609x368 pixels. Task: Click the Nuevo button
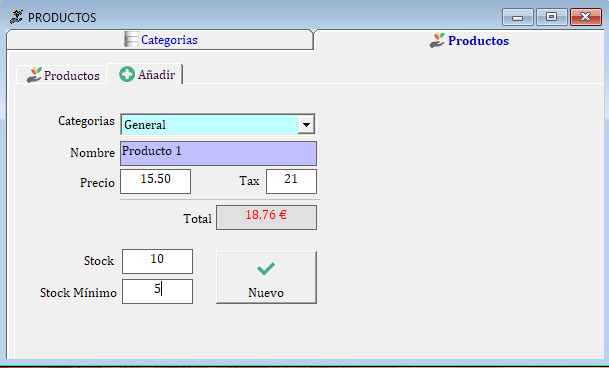(x=266, y=277)
